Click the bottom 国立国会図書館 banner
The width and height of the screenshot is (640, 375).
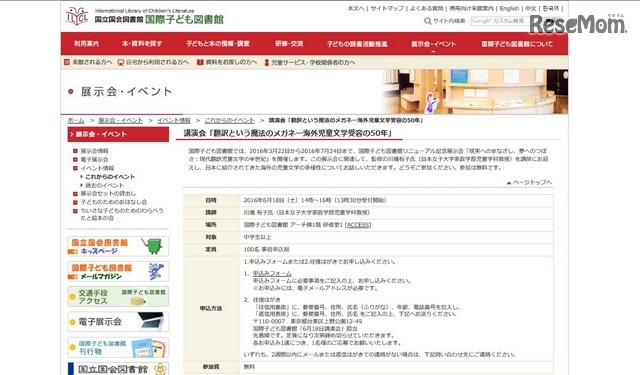118,369
